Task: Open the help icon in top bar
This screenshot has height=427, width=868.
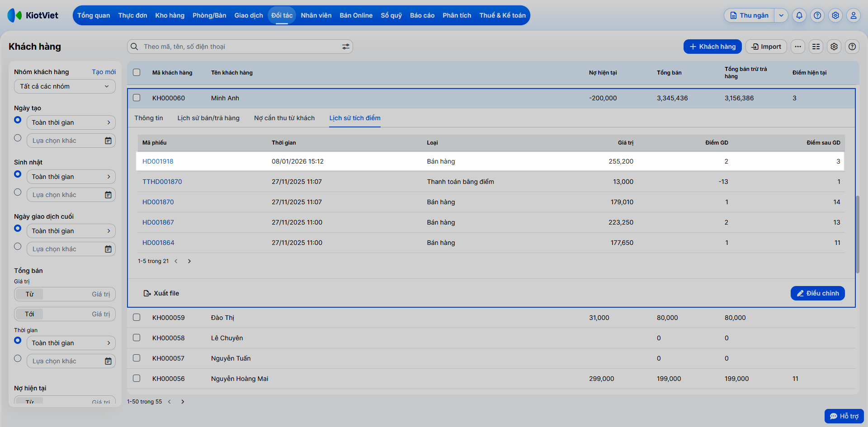Action: (x=817, y=15)
